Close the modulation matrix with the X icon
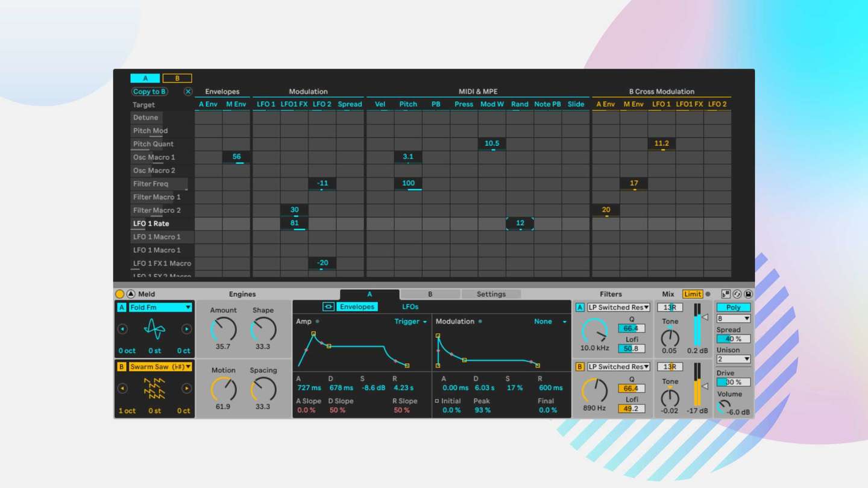This screenshot has width=868, height=488. click(188, 92)
